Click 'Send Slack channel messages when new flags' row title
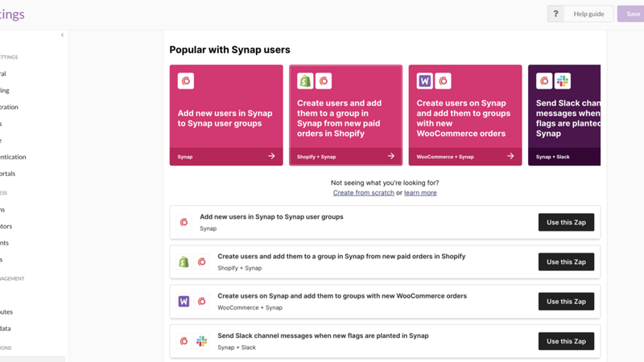Image resolution: width=644 pixels, height=362 pixels. pyautogui.click(x=323, y=335)
